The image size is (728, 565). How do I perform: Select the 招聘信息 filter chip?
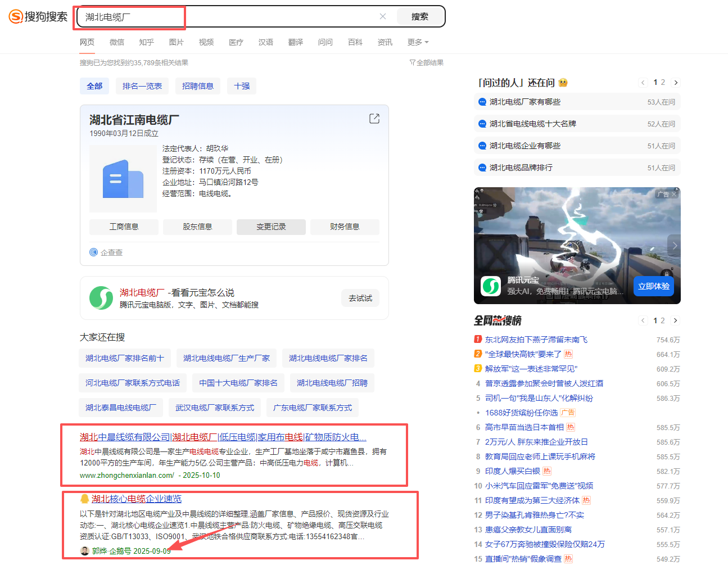tap(198, 86)
